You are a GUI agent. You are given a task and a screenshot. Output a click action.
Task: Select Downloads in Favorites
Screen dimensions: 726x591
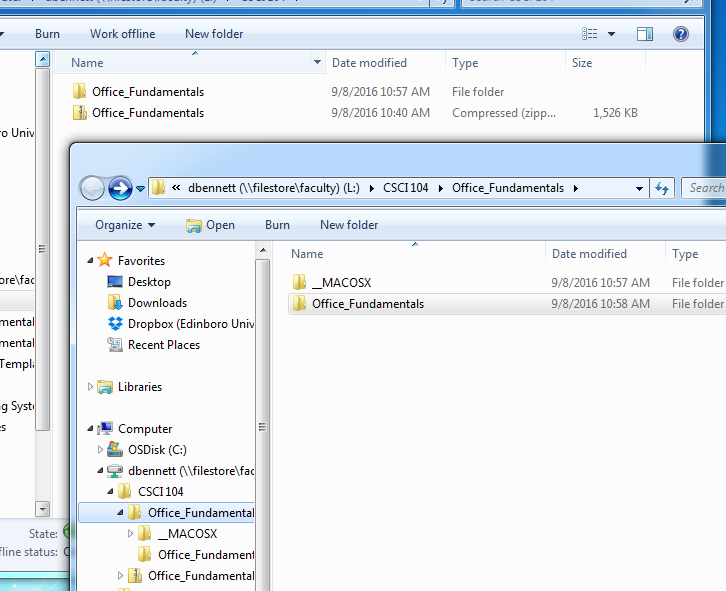coord(157,303)
